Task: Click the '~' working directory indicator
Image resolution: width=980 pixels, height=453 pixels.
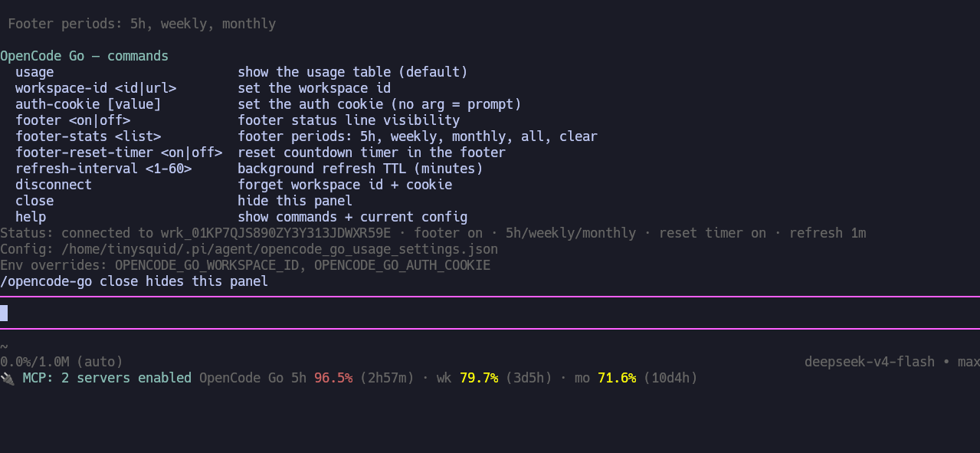Action: (4, 346)
